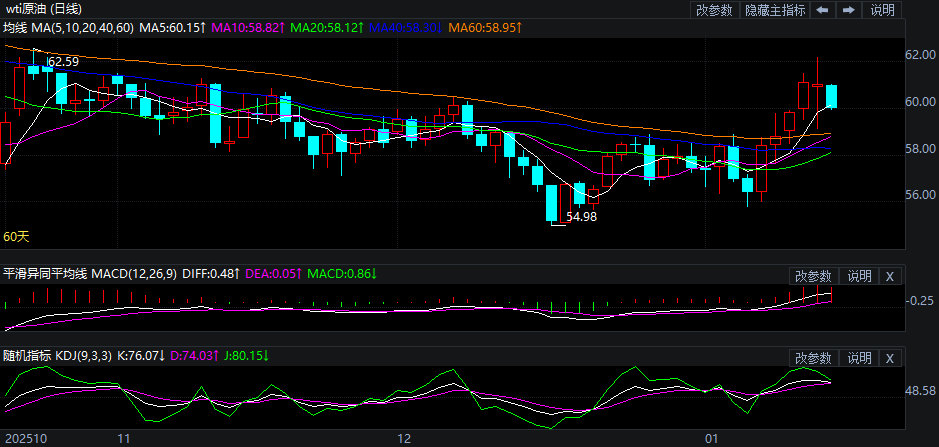
Task: Open 说明 in the KDJ panel
Action: [859, 358]
